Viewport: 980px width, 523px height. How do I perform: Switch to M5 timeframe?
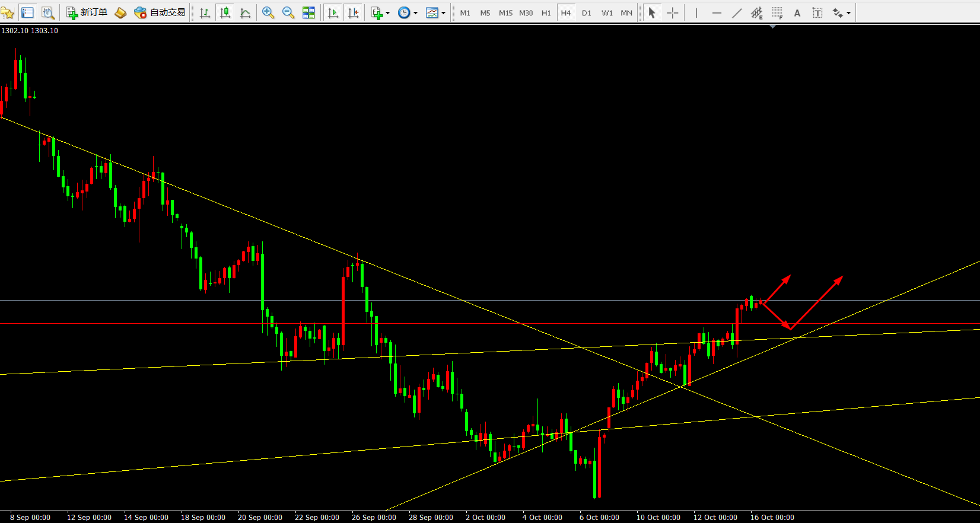[485, 12]
